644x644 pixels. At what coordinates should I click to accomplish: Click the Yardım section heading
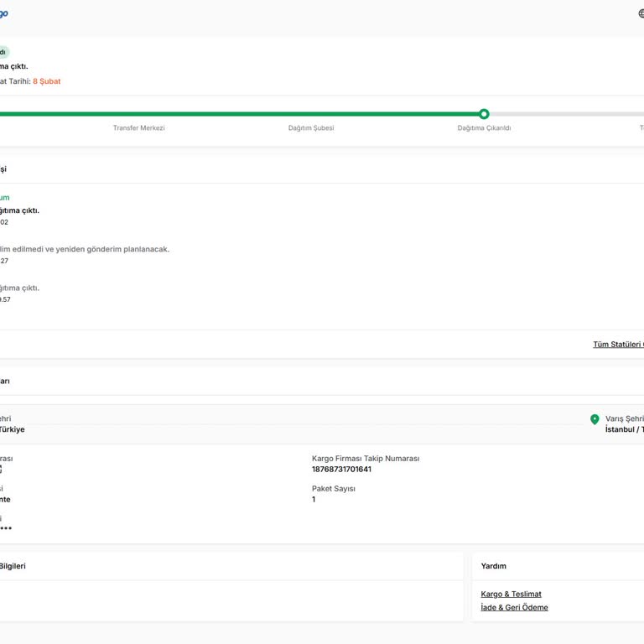[493, 566]
